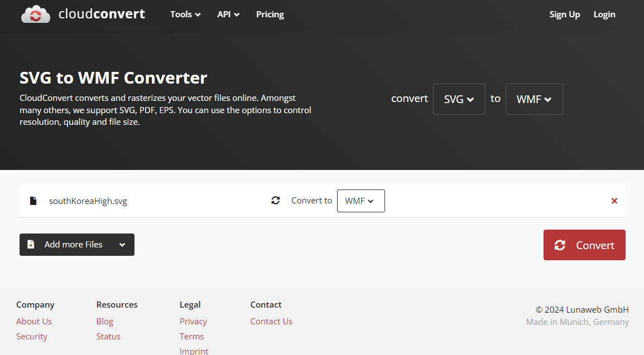The height and width of the screenshot is (355, 644).
Task: Click the © 2024 Lunaweb GmbH text
Action: click(x=582, y=309)
